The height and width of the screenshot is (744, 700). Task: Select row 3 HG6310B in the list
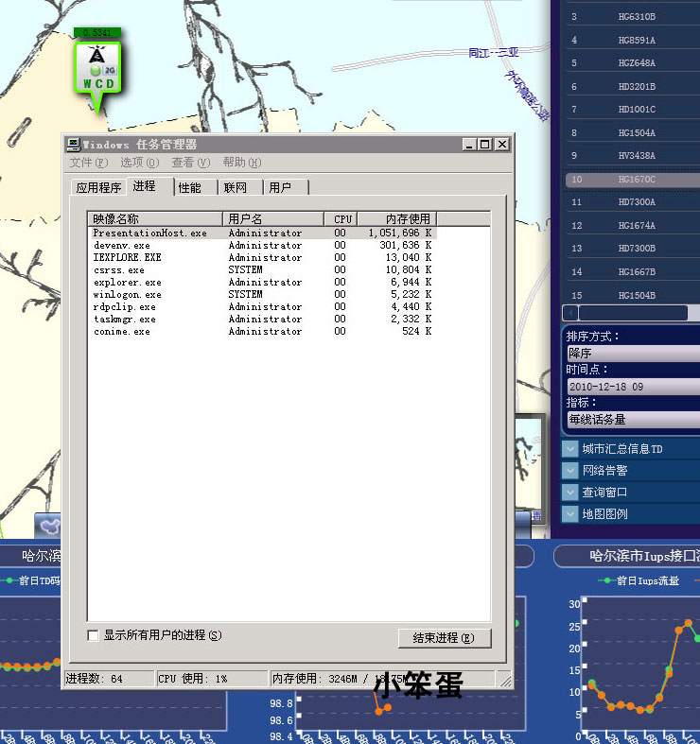coord(633,17)
